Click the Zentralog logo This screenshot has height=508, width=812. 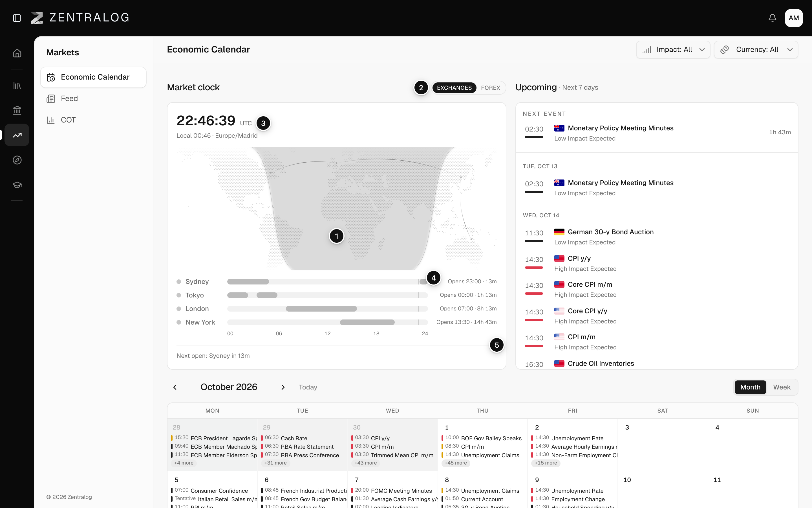pyautogui.click(x=80, y=18)
